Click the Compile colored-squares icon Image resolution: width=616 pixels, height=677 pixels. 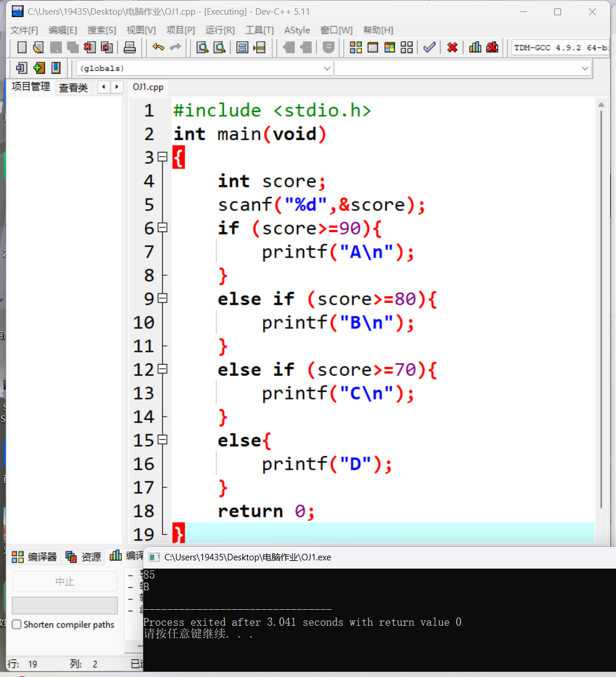pyautogui.click(x=355, y=47)
